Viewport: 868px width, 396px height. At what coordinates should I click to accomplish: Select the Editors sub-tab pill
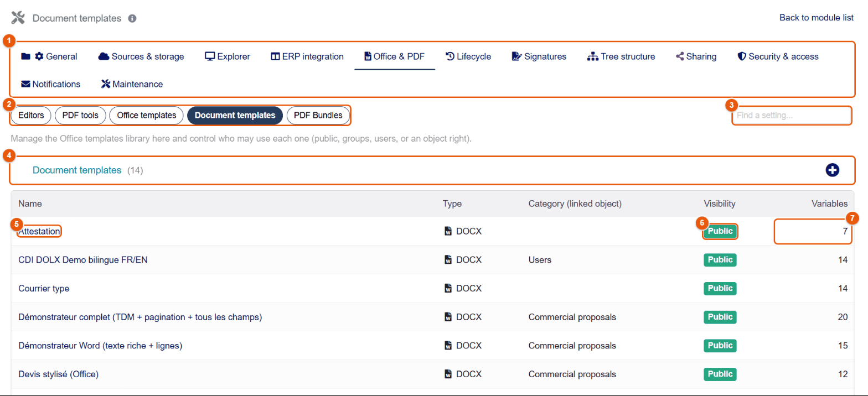(x=31, y=116)
